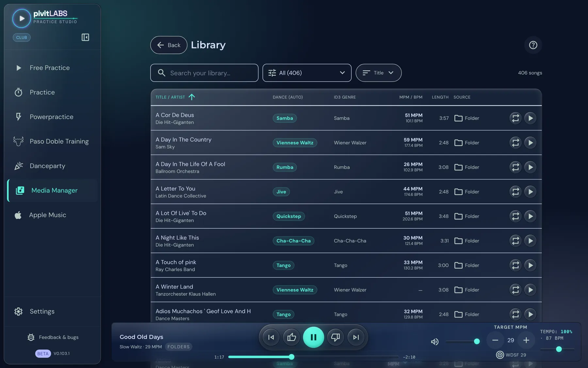The image size is (588, 368).
Task: Open Powerpractice mode
Action: [x=52, y=117]
